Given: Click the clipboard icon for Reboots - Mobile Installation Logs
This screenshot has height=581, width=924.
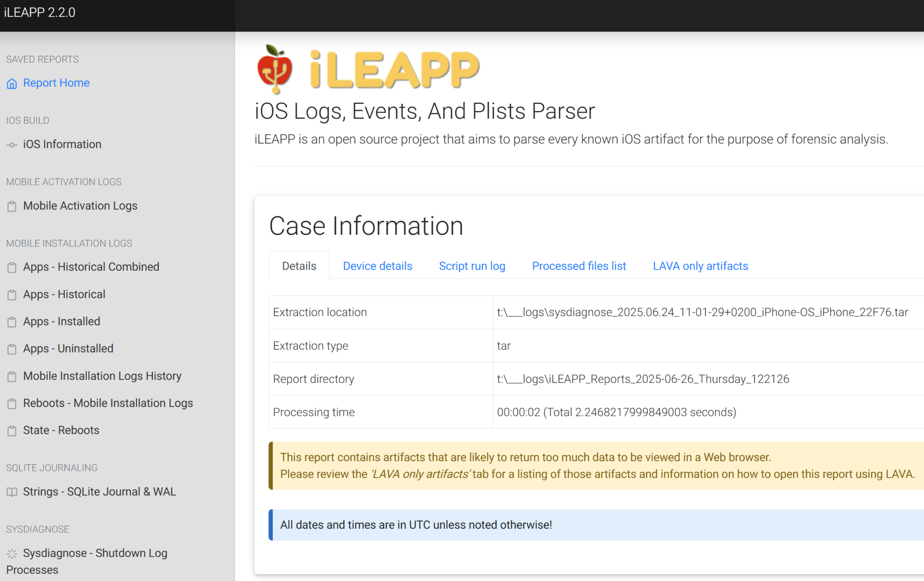Looking at the screenshot, I should 12,404.
